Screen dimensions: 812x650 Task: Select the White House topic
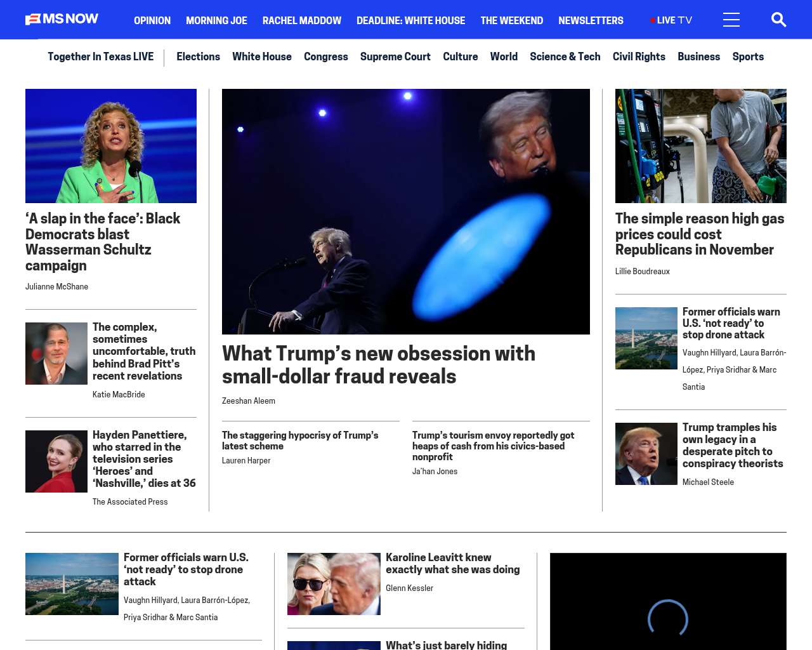point(262,56)
